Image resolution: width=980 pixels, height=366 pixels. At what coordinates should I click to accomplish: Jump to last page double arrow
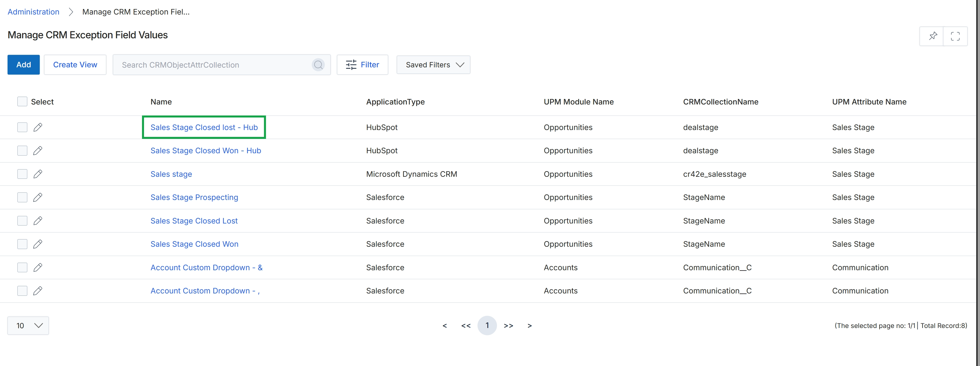pyautogui.click(x=508, y=326)
